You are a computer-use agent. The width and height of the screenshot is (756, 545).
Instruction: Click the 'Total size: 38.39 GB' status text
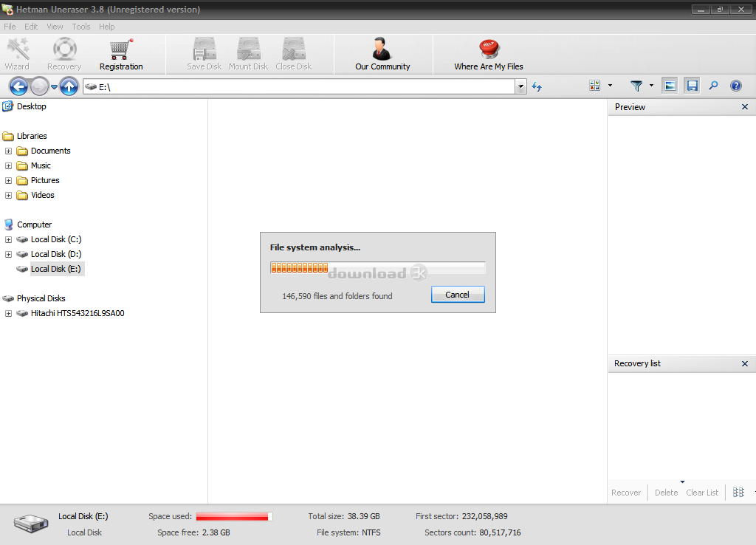click(x=344, y=516)
